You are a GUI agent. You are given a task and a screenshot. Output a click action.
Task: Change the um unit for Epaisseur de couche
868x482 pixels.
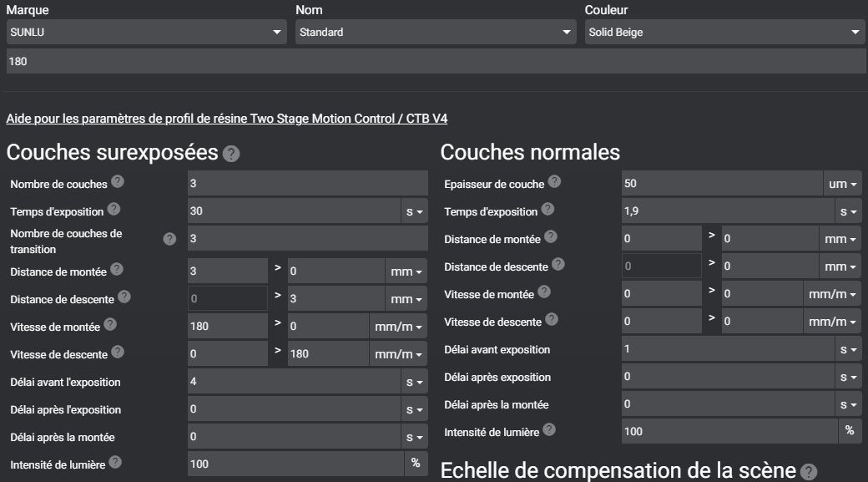pos(843,184)
